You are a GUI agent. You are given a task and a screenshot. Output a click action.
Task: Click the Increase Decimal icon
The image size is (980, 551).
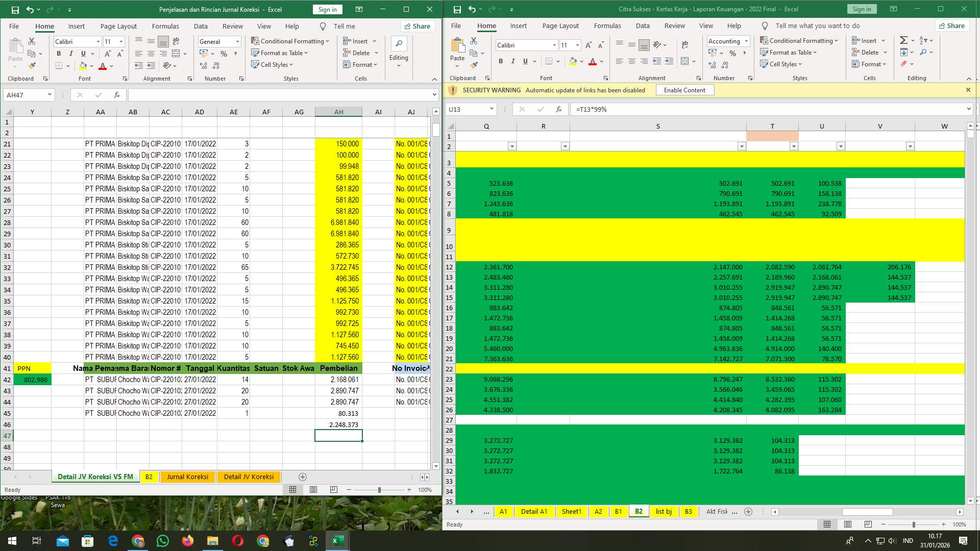click(x=203, y=65)
